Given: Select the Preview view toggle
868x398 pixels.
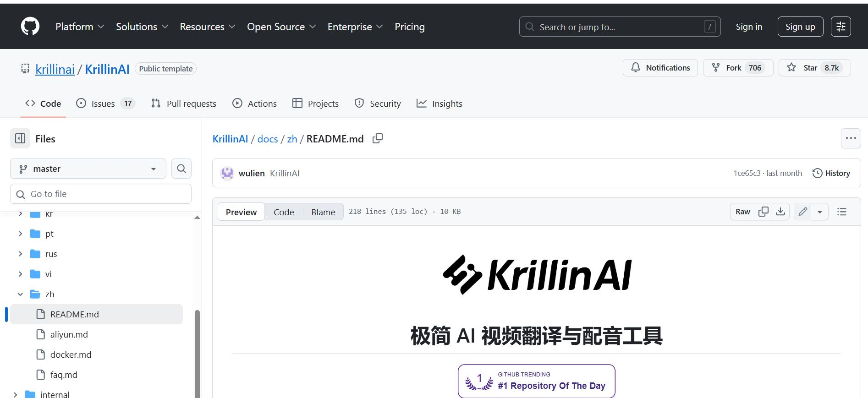Looking at the screenshot, I should (241, 212).
